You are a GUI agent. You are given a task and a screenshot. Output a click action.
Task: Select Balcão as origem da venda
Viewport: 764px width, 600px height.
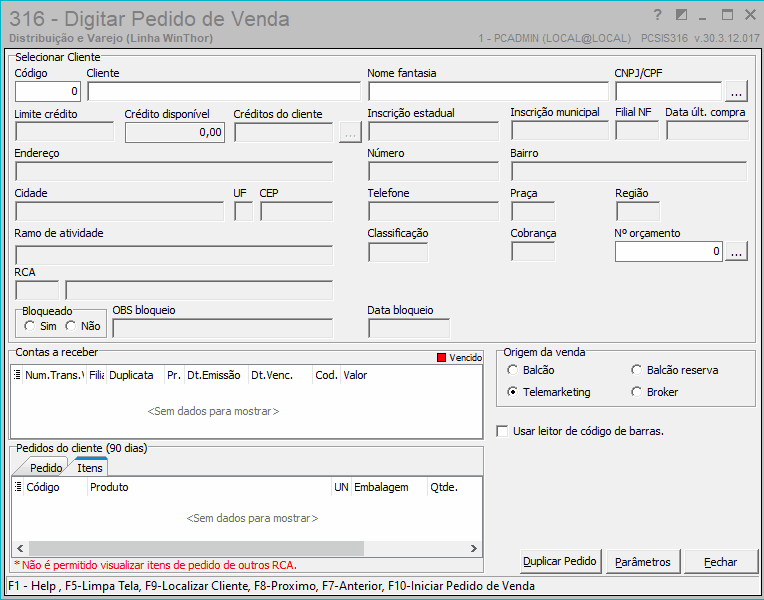512,370
